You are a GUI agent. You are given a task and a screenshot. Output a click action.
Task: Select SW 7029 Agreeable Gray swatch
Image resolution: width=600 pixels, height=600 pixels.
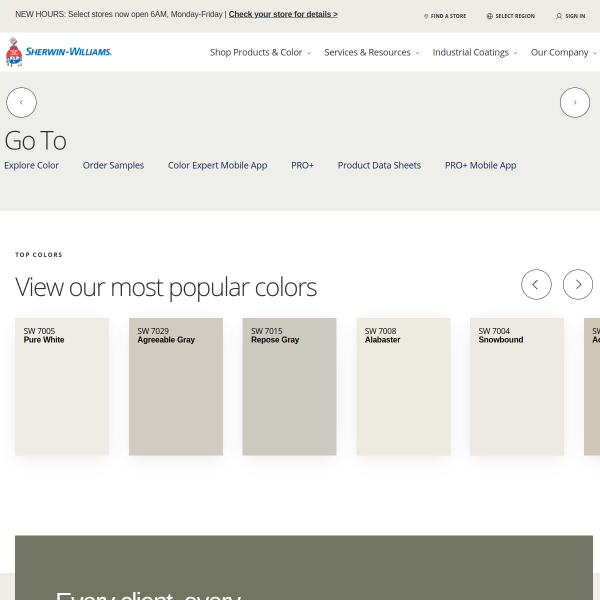point(176,386)
